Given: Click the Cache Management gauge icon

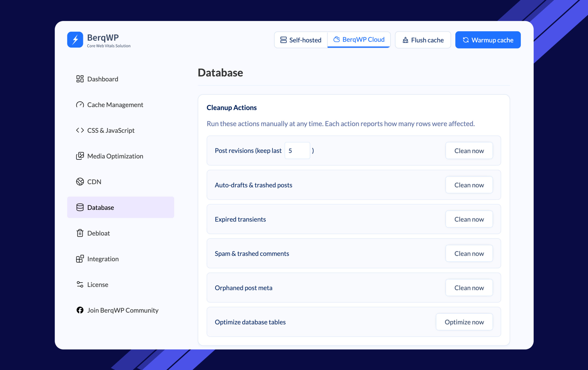Looking at the screenshot, I should pos(80,105).
